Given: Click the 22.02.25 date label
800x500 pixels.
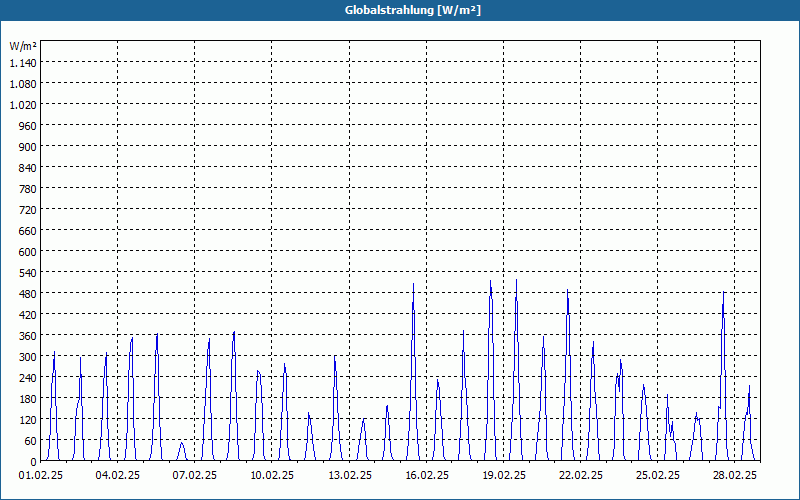Looking at the screenshot, I should pyautogui.click(x=581, y=476).
